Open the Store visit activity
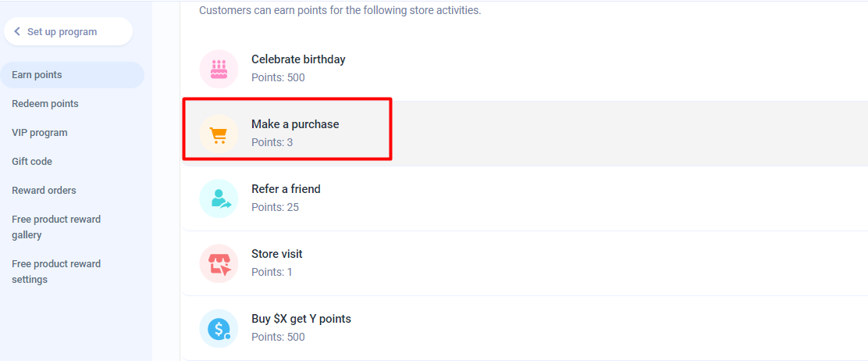868x361 pixels. [276, 254]
